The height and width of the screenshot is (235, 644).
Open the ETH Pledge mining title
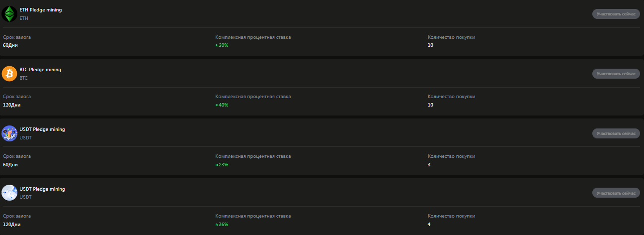click(41, 10)
